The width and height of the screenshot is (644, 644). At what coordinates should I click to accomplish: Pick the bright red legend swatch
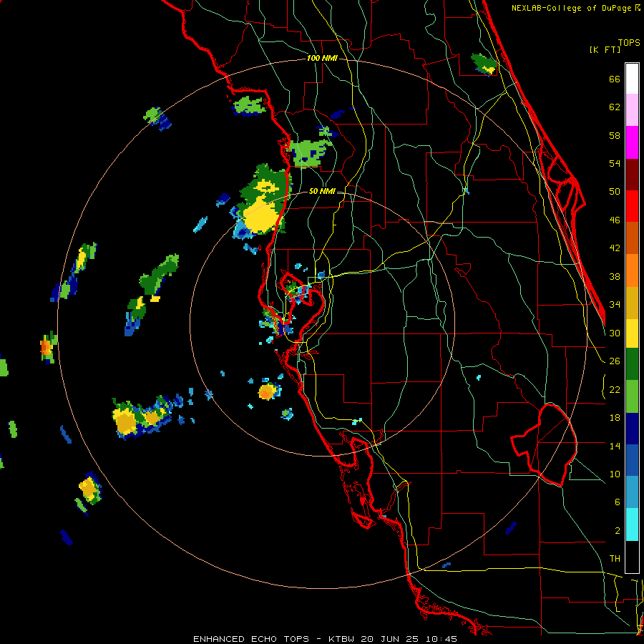tap(632, 206)
